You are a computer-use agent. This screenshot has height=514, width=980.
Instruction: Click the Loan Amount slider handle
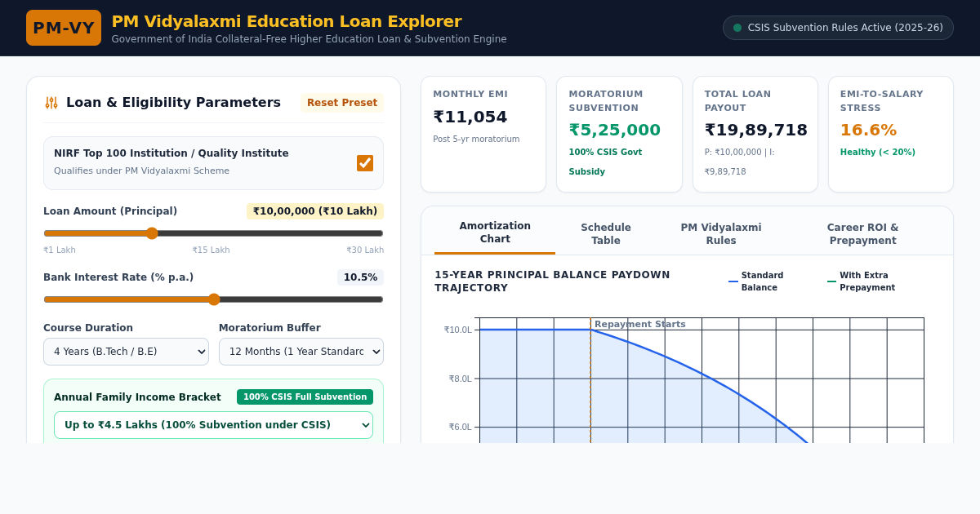click(x=152, y=233)
